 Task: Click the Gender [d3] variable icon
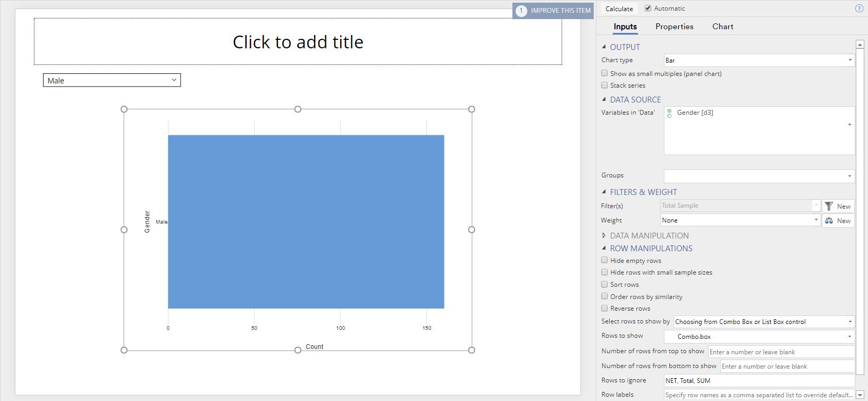click(669, 113)
